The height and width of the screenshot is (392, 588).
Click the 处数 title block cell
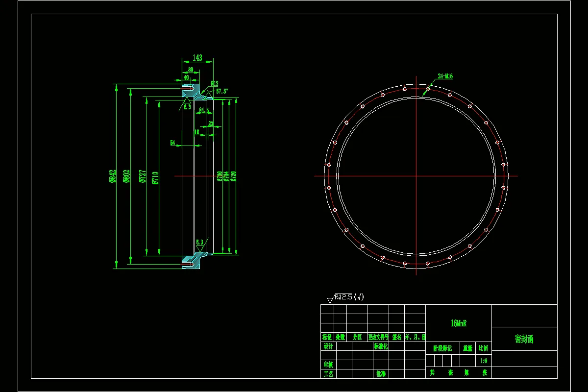click(x=341, y=337)
